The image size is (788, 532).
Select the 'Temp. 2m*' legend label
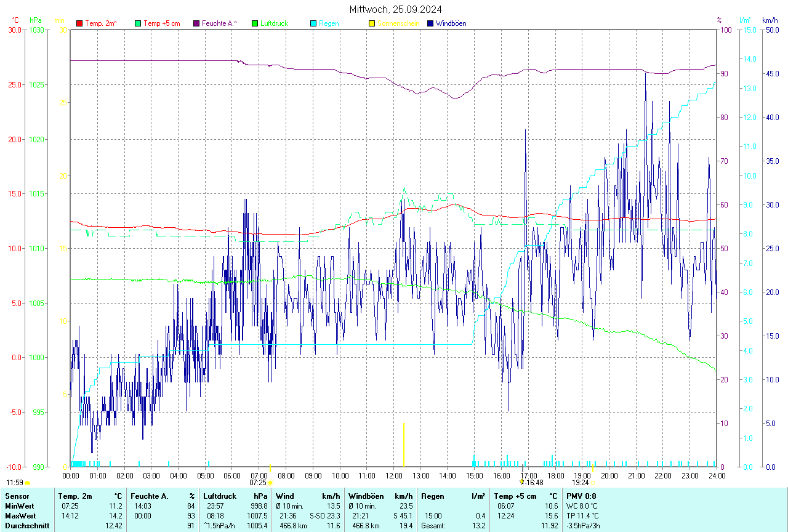(101, 23)
